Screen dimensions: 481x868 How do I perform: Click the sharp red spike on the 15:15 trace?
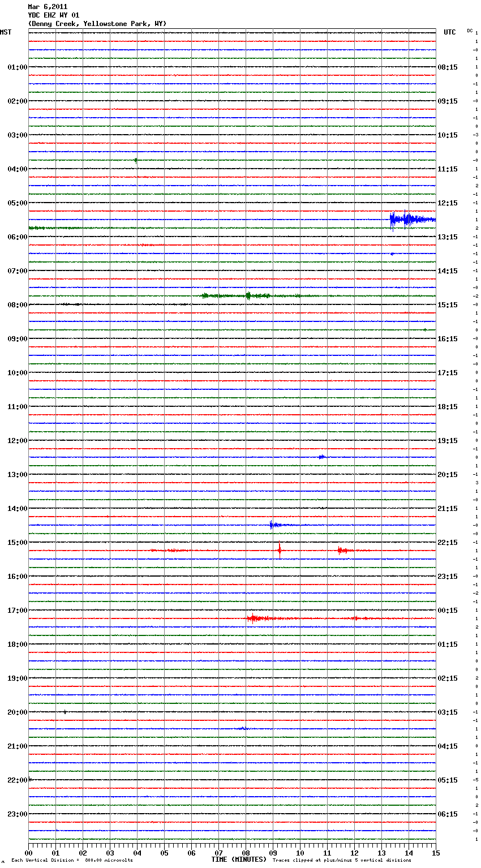[x=280, y=550]
